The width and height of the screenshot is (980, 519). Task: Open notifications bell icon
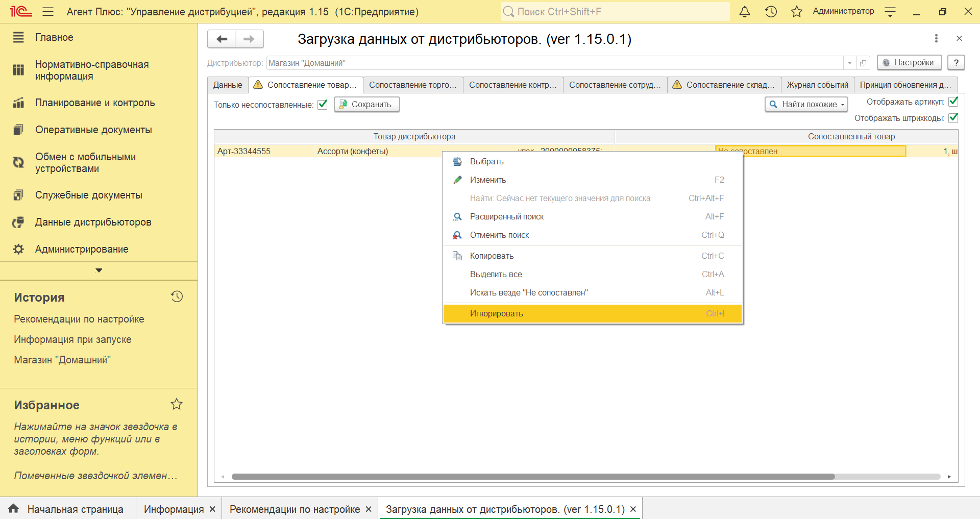[745, 11]
